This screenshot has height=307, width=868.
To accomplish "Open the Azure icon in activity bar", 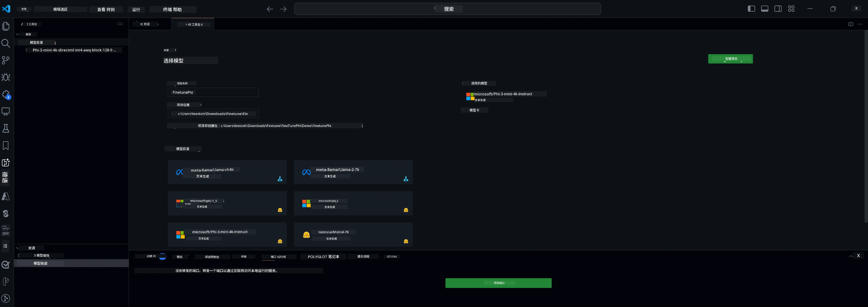I will click(x=6, y=197).
